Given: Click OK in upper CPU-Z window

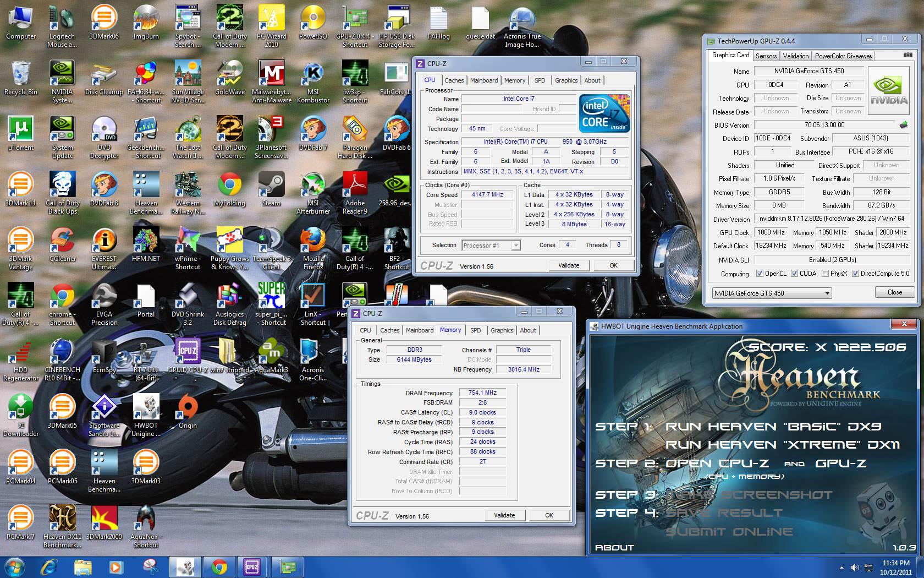Looking at the screenshot, I should point(613,265).
